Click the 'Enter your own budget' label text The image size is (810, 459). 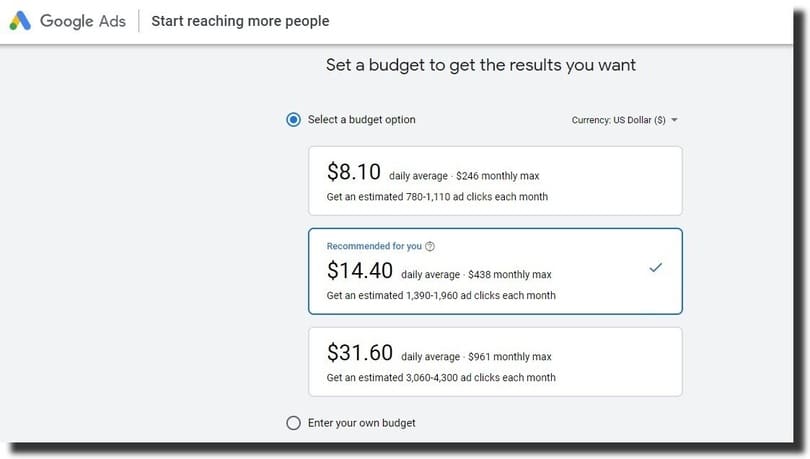(x=362, y=423)
